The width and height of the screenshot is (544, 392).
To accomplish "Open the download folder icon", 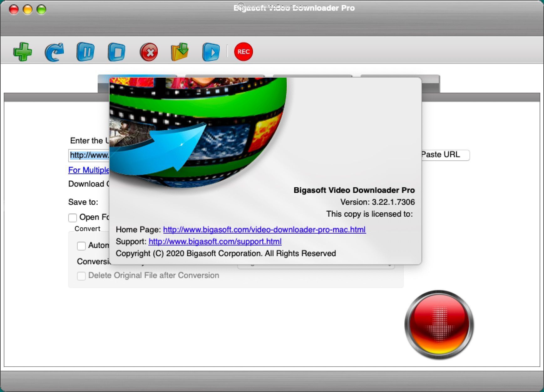I will (x=180, y=52).
